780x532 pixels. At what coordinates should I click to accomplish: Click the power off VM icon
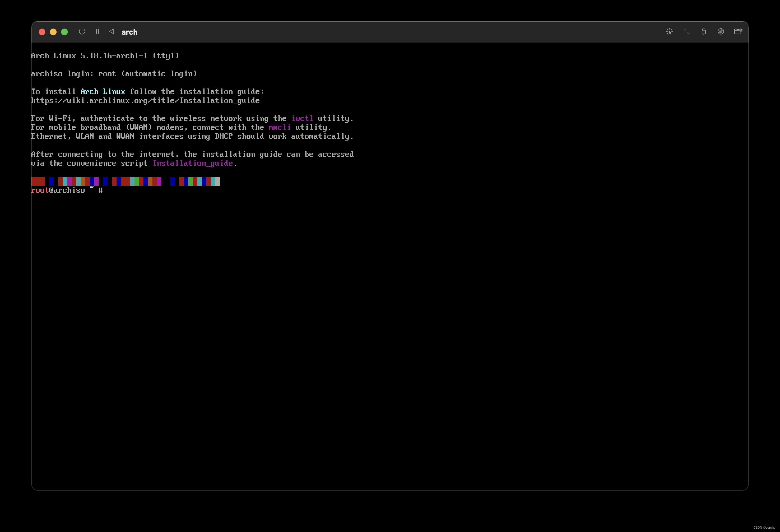[x=82, y=32]
